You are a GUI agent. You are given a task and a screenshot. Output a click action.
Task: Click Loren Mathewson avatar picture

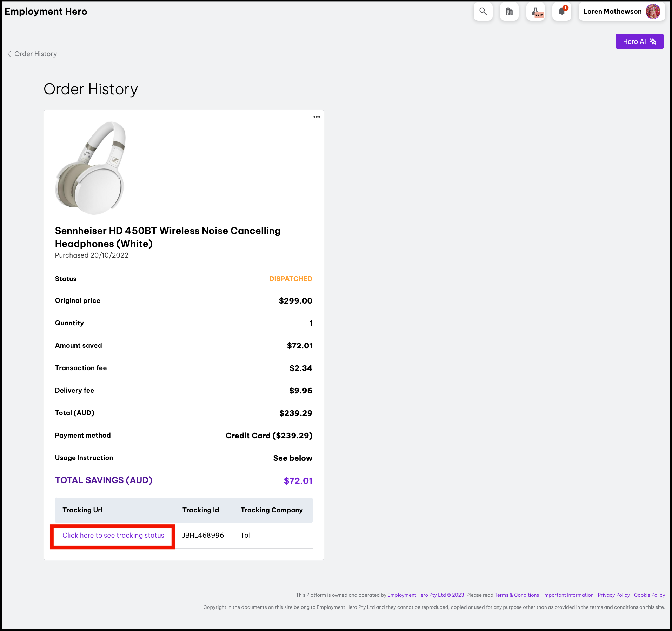[x=653, y=12]
